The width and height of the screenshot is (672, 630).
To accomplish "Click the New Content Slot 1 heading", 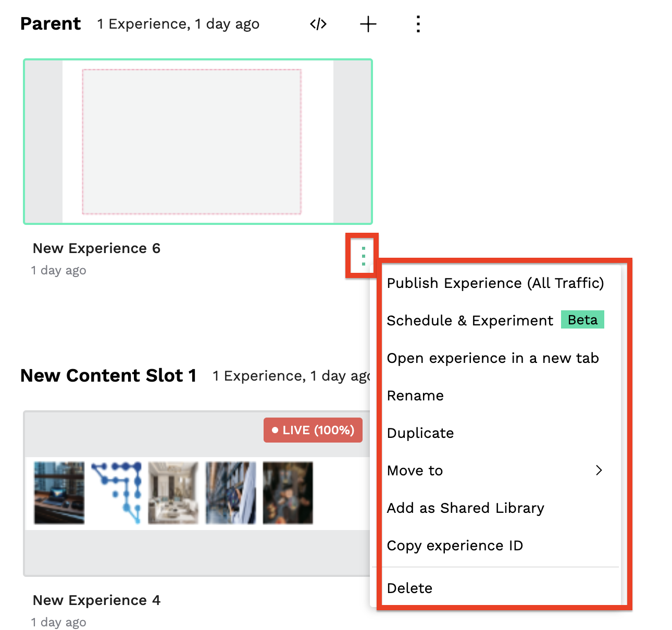I will tap(108, 375).
